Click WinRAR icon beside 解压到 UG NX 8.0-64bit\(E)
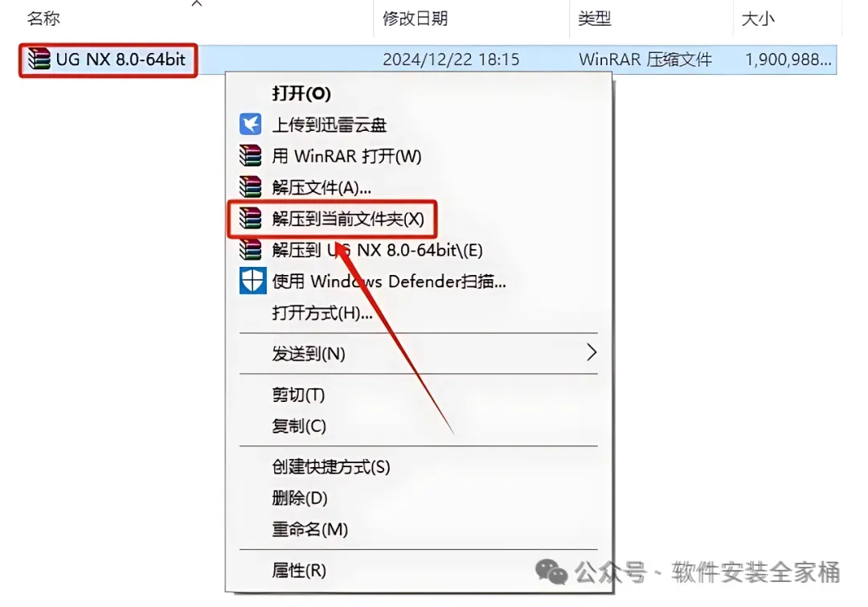Viewport: 868px width, 607px height. click(250, 250)
